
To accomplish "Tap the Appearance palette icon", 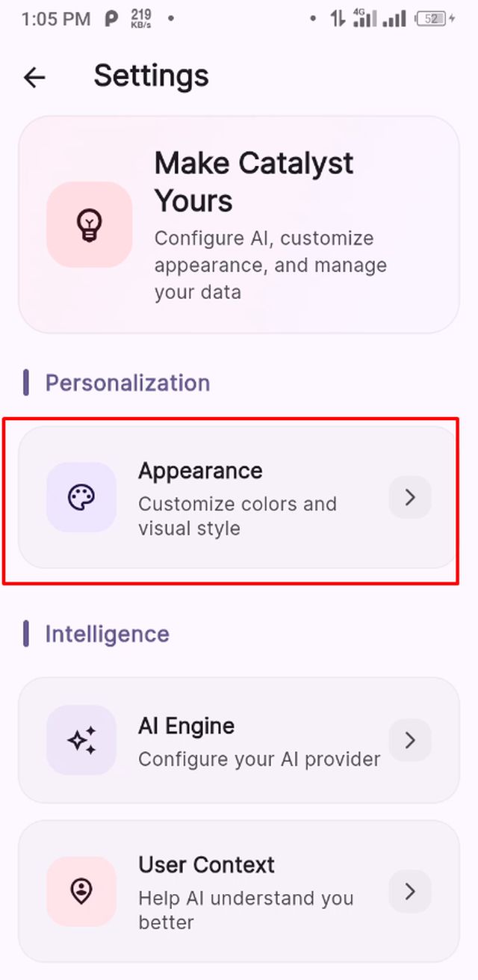I will tap(81, 497).
